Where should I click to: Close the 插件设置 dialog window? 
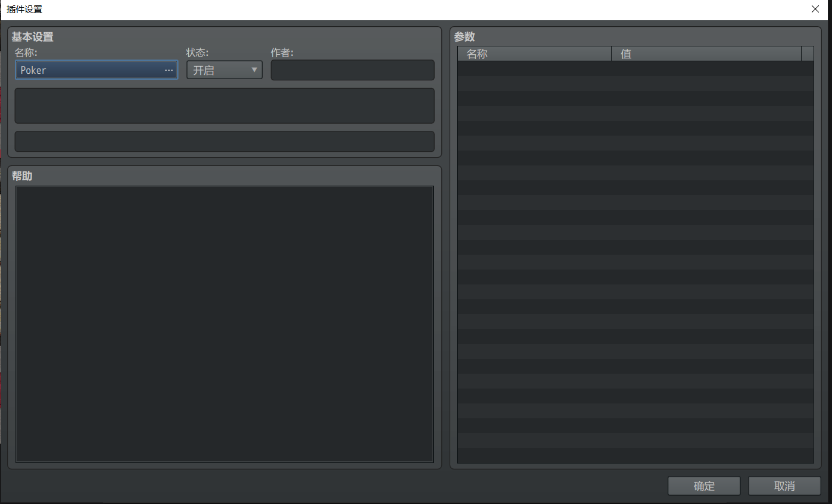[x=815, y=9]
